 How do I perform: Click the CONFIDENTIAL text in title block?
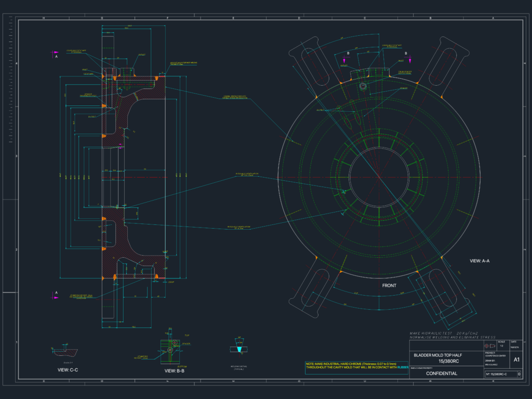[x=442, y=374]
